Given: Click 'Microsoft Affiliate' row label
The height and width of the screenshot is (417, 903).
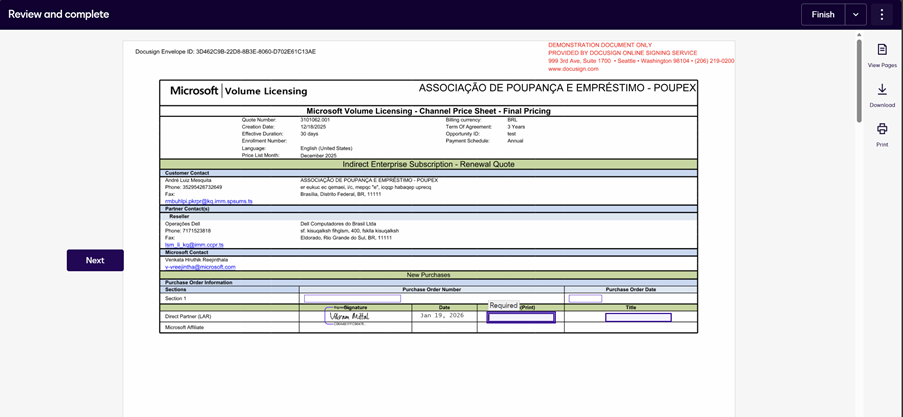Looking at the screenshot, I should click(x=184, y=327).
